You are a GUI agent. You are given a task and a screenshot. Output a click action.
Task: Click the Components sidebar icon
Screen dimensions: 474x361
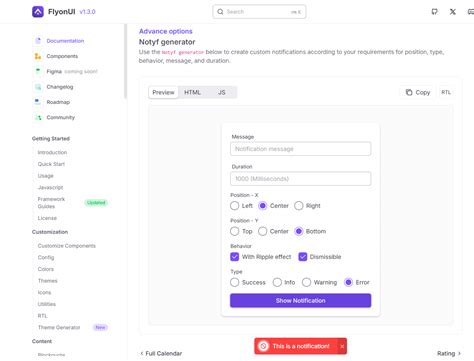(38, 56)
